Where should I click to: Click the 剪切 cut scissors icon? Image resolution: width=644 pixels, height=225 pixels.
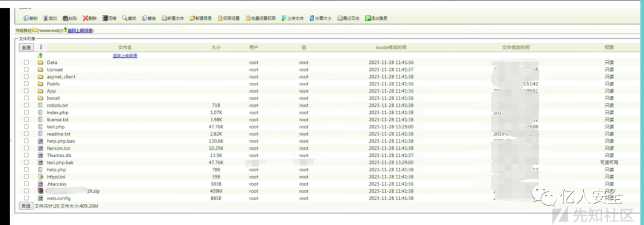point(45,18)
